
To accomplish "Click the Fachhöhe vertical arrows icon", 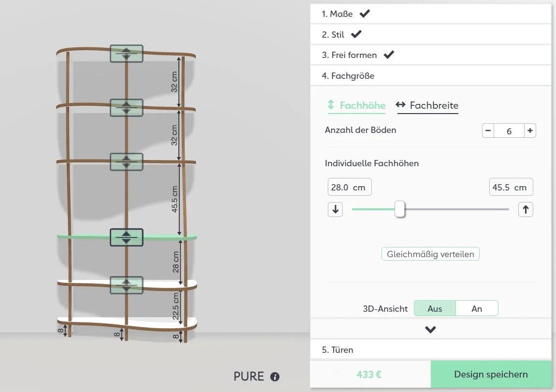I will 331,104.
